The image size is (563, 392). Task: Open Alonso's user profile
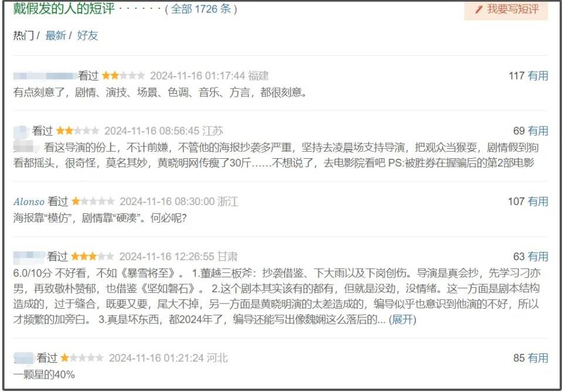[x=29, y=202]
